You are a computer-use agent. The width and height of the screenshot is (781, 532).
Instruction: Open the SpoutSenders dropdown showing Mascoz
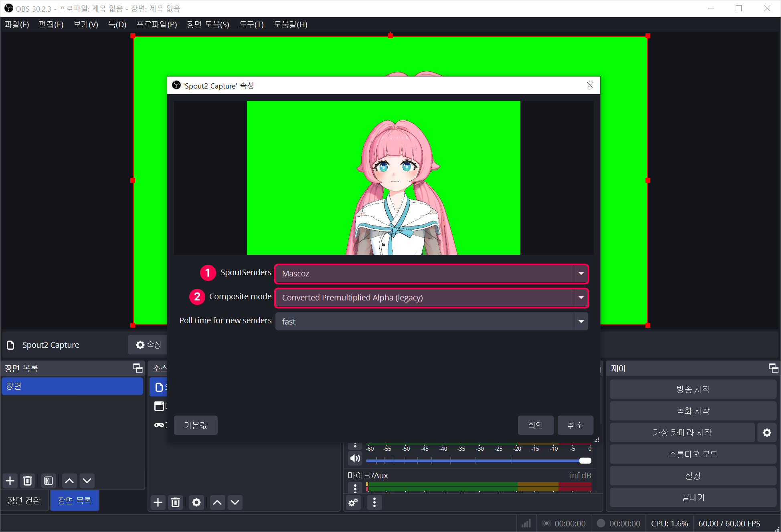431,274
